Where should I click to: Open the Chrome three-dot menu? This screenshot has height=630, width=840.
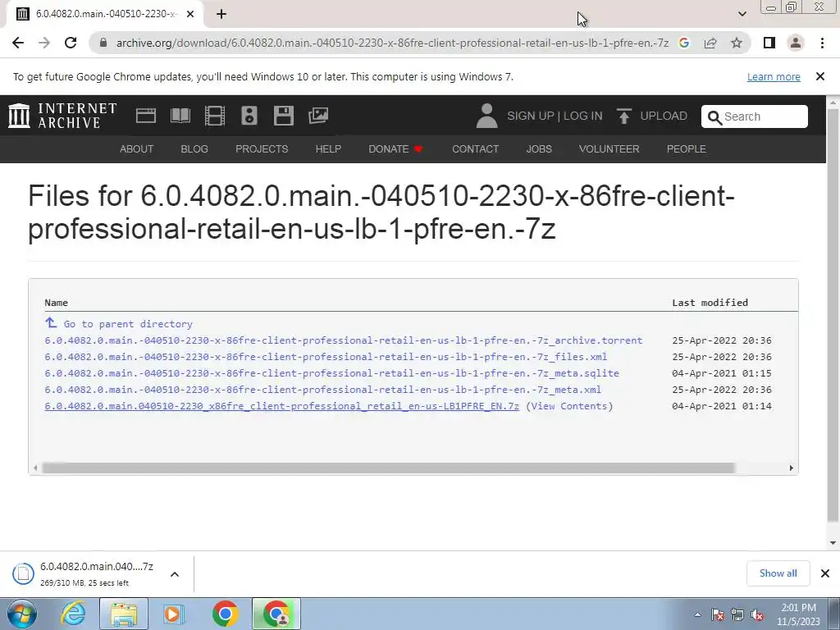[x=822, y=43]
